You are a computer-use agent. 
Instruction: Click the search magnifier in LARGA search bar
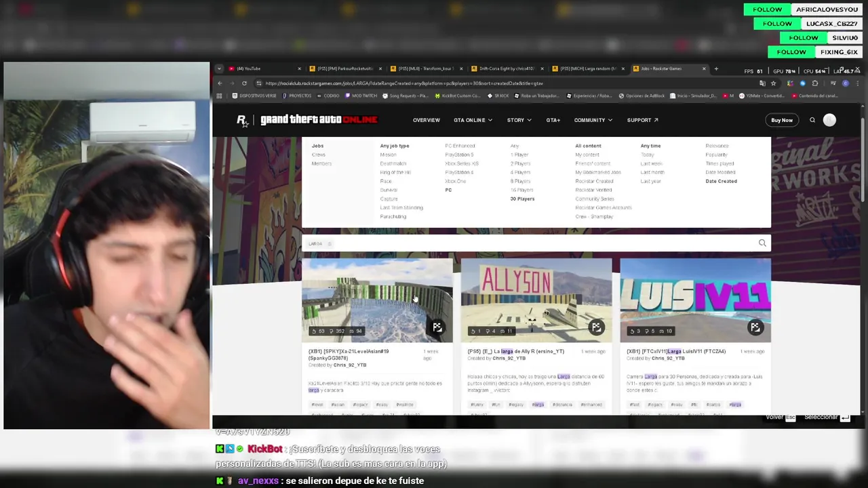click(762, 243)
